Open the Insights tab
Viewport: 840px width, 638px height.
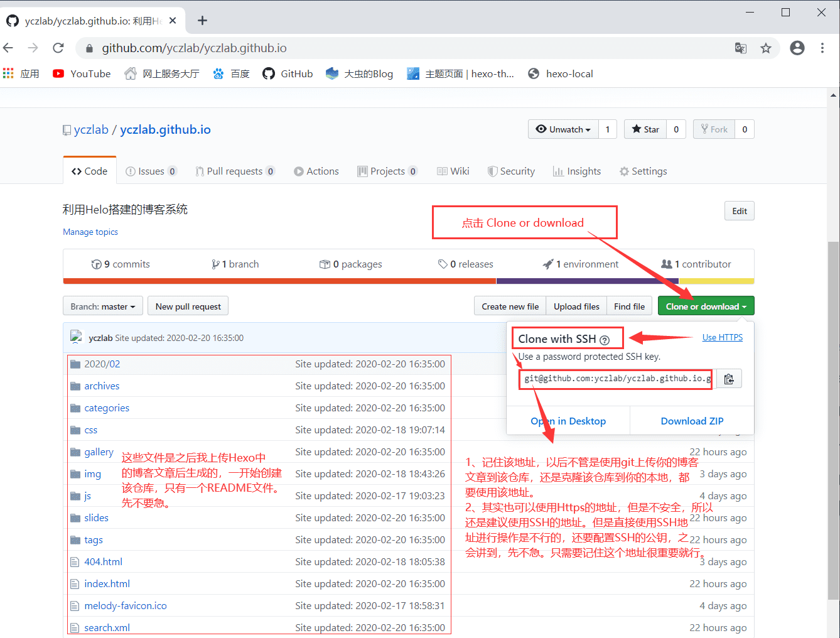tap(577, 171)
